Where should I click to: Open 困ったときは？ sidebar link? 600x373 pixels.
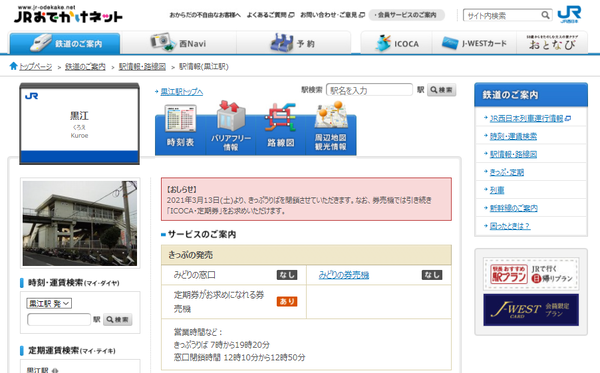510,226
